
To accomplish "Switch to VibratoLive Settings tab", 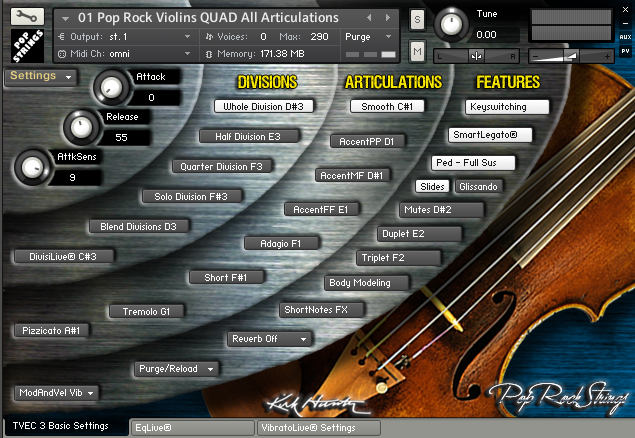I will pos(319,427).
